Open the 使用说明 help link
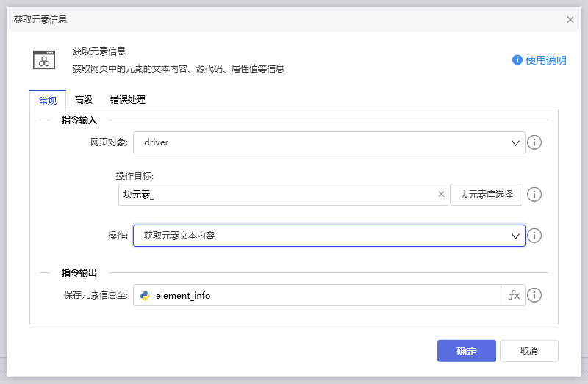Screen dimensions: 588x384 (x=539, y=60)
